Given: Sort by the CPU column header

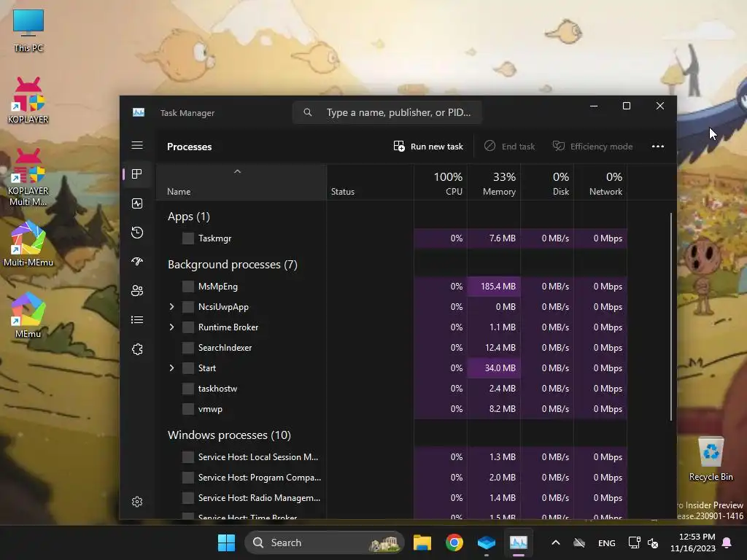Looking at the screenshot, I should 441,183.
